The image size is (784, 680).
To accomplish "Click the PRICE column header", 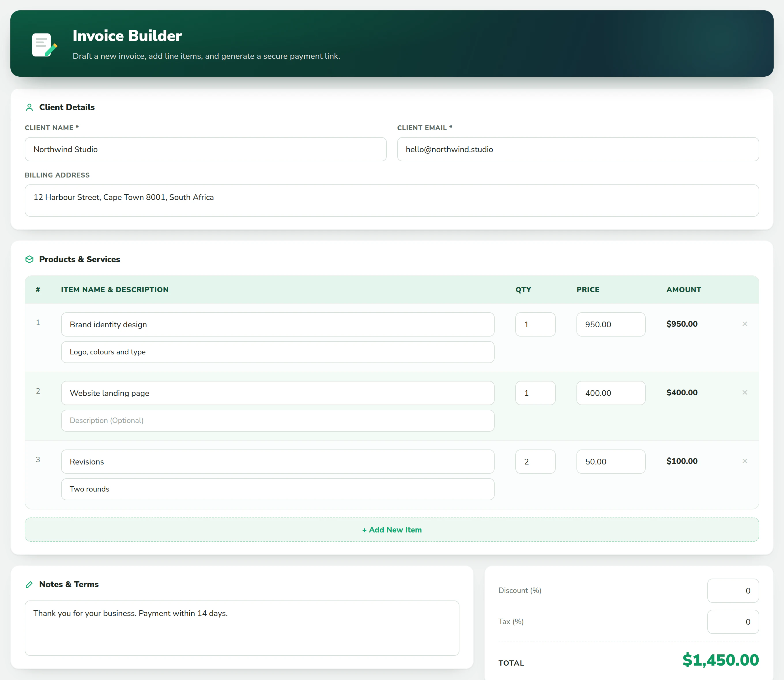I will pyautogui.click(x=588, y=290).
